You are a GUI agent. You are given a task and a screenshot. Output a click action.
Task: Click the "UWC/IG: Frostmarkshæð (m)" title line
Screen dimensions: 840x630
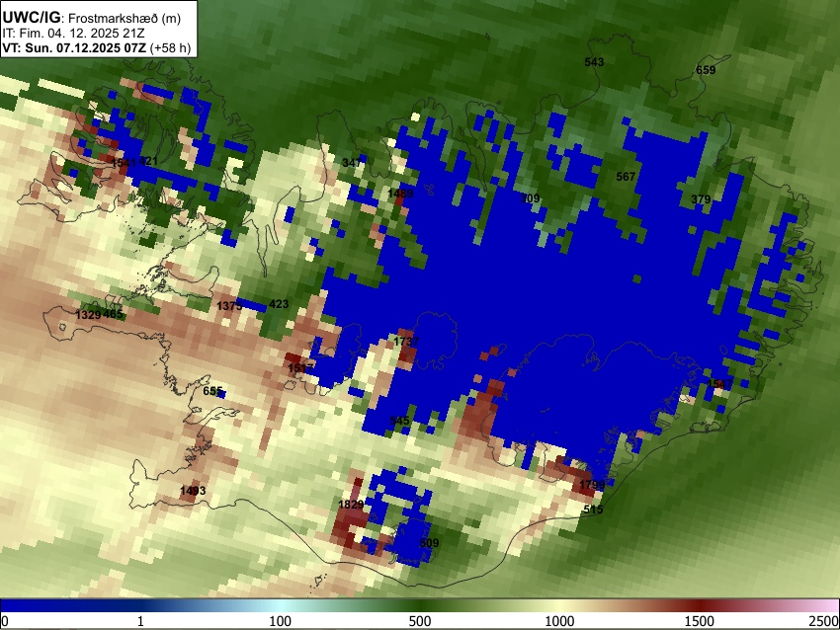click(x=92, y=18)
